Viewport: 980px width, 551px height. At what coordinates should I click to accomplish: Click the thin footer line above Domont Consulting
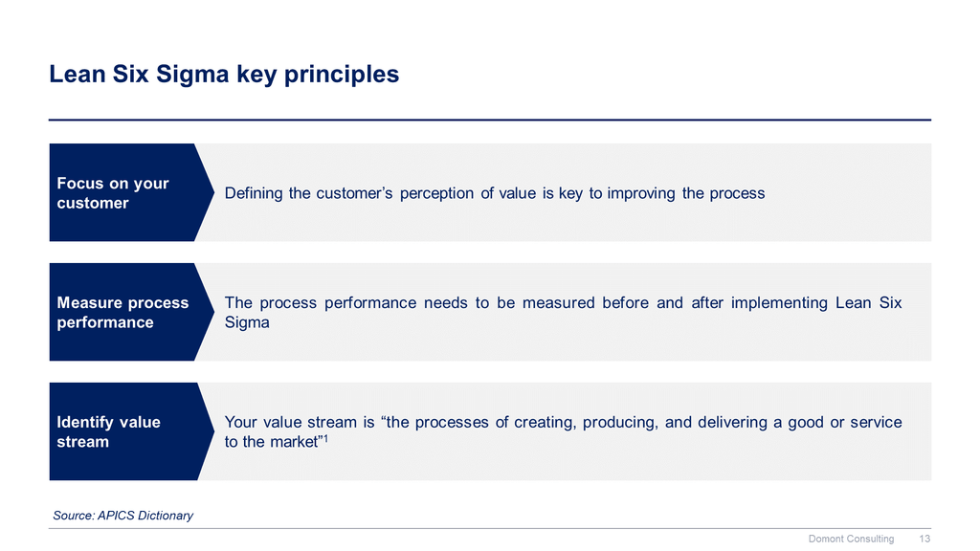click(x=490, y=528)
